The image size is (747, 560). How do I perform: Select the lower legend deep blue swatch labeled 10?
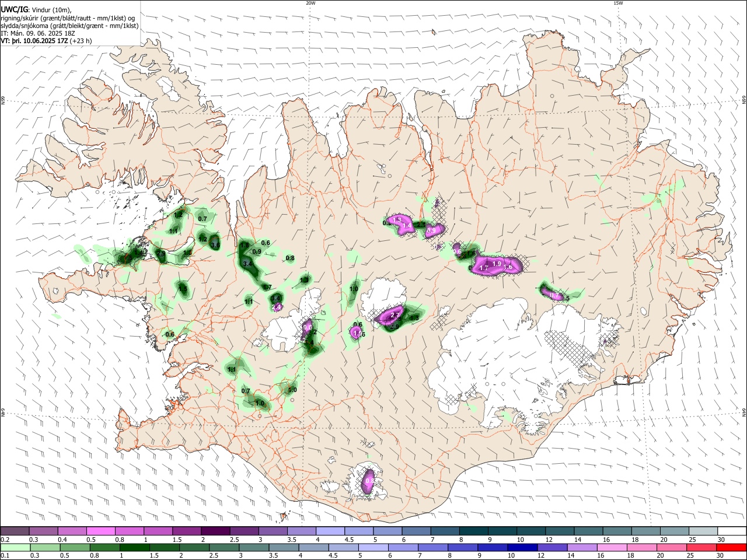pyautogui.click(x=522, y=547)
